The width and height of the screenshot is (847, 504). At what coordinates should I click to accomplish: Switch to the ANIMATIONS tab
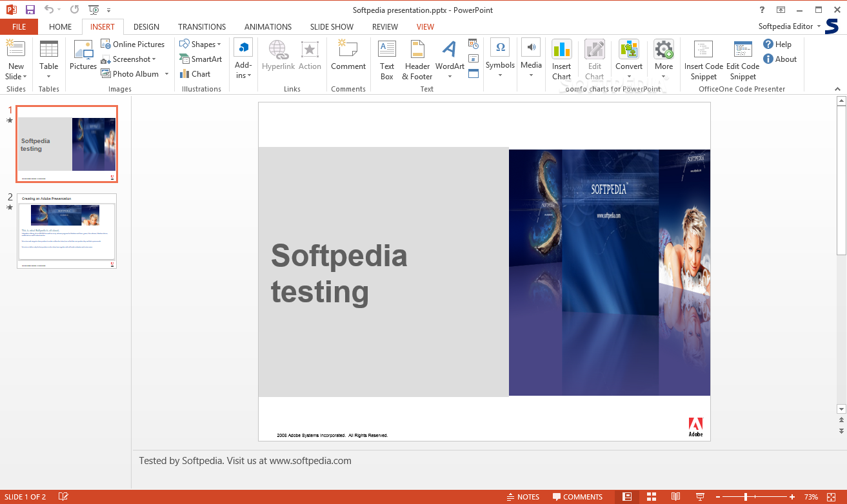coord(268,27)
